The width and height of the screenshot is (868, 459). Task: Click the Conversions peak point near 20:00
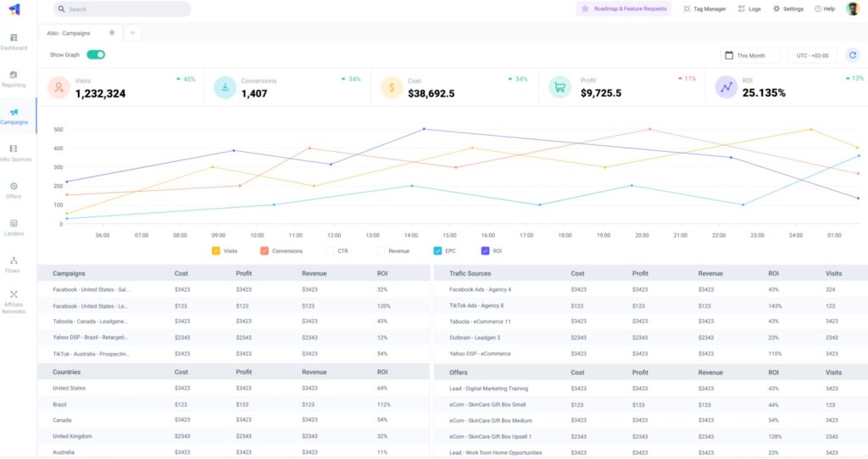[x=650, y=129]
